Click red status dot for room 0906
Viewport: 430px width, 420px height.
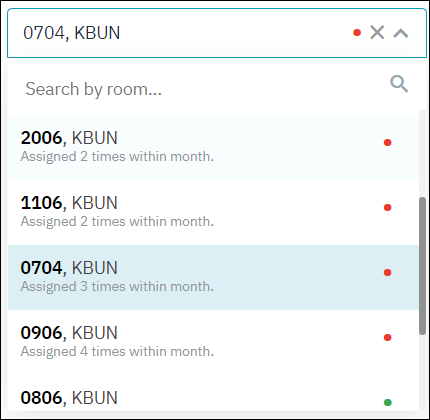point(387,338)
